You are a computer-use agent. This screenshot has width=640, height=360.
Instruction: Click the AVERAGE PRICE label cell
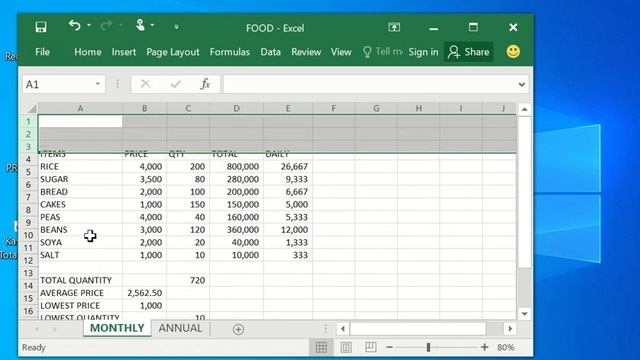[80, 293]
